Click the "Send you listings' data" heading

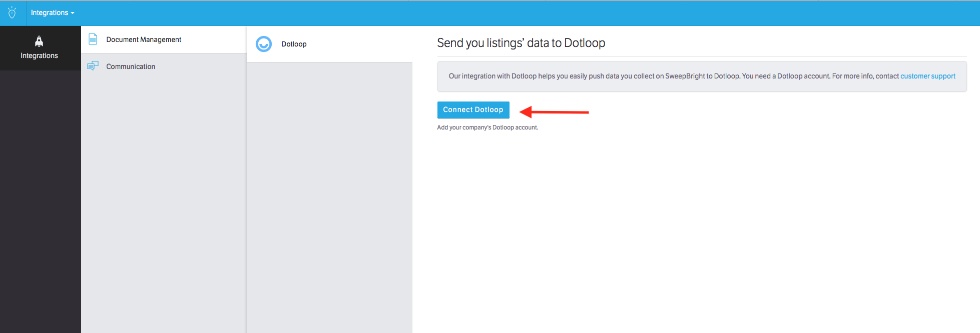pyautogui.click(x=521, y=43)
